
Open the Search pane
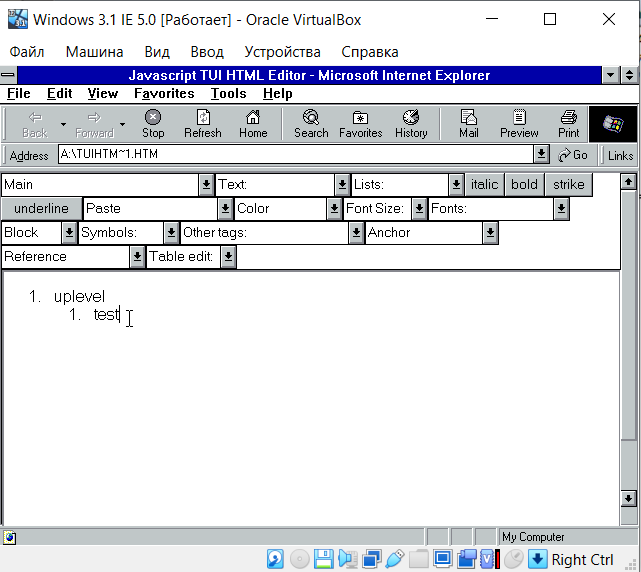pyautogui.click(x=311, y=124)
